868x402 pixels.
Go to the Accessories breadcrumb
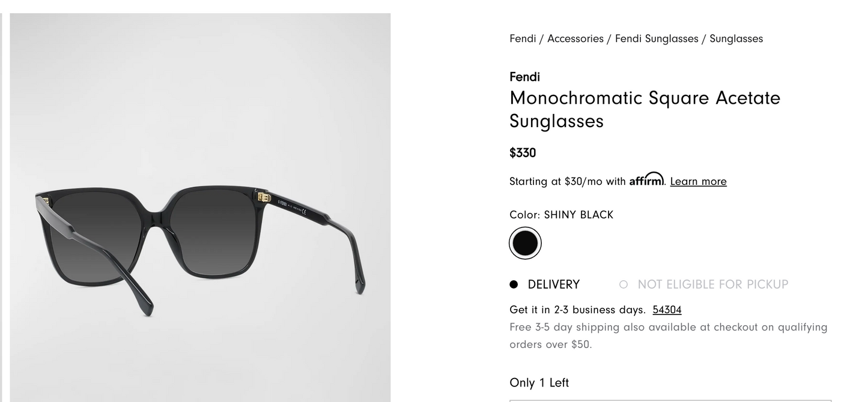point(575,39)
